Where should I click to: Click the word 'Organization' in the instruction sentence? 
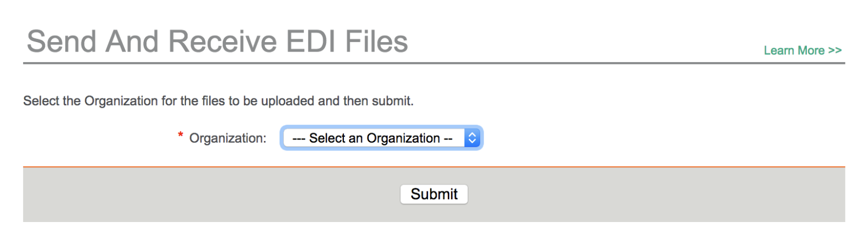click(121, 101)
